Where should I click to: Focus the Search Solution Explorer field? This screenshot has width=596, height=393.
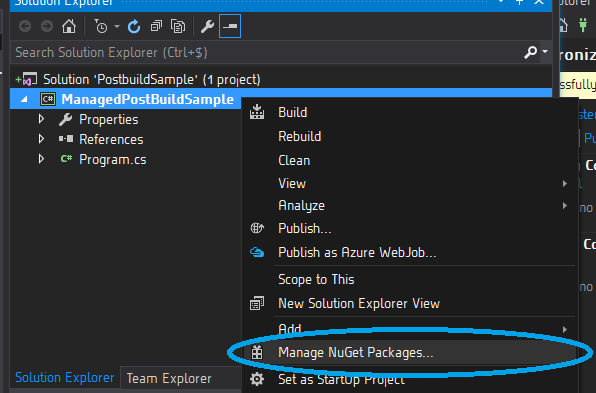[x=266, y=52]
